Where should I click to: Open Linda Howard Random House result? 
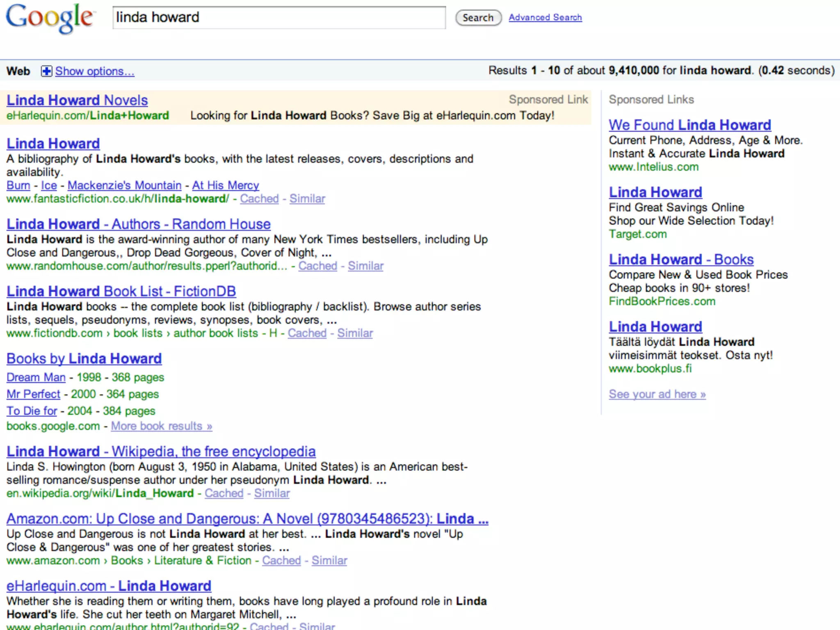[x=139, y=224]
